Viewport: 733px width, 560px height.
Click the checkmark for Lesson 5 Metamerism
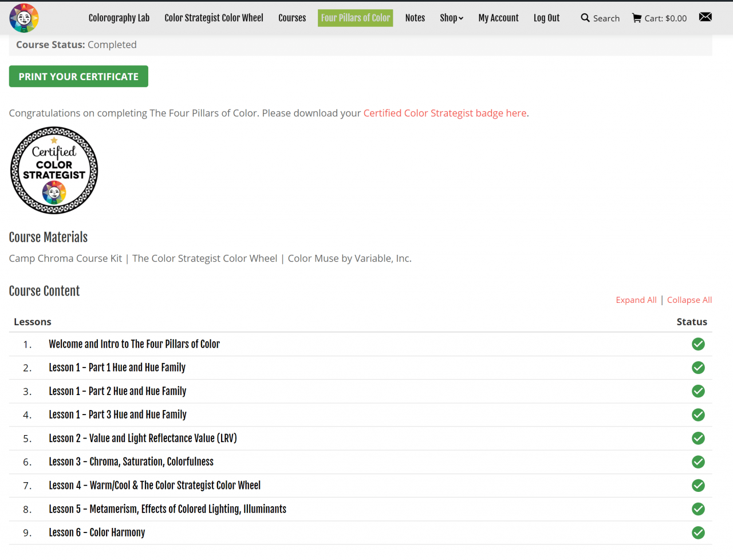[x=698, y=509]
